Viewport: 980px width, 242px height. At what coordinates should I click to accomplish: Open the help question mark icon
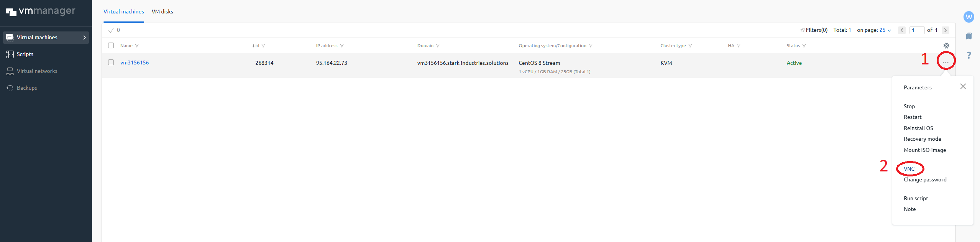[x=969, y=55]
